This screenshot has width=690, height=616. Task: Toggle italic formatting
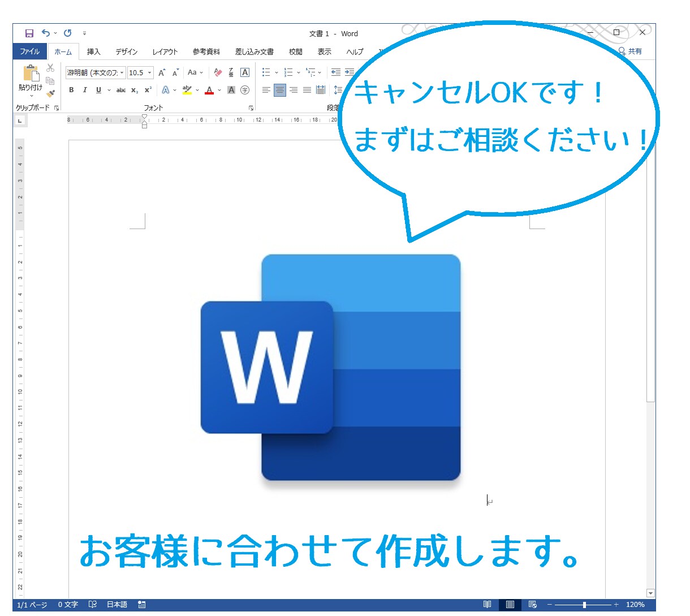85,90
